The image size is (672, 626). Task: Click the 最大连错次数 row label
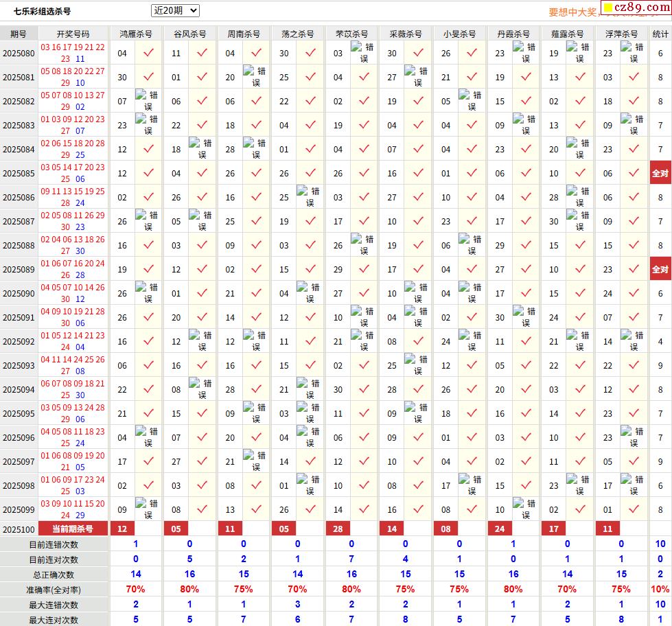coord(54,605)
